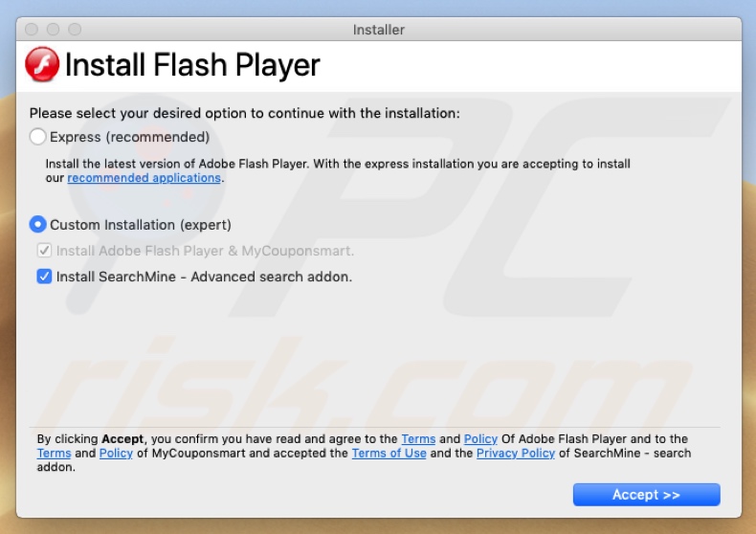The height and width of the screenshot is (534, 756).
Task: Click the window zoom (maximize) button
Action: coord(75,30)
